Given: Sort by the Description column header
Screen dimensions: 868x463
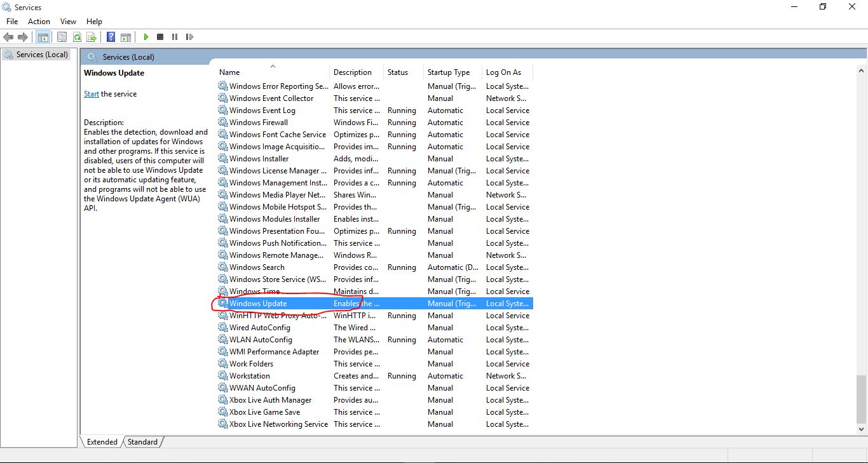Looking at the screenshot, I should coord(356,72).
